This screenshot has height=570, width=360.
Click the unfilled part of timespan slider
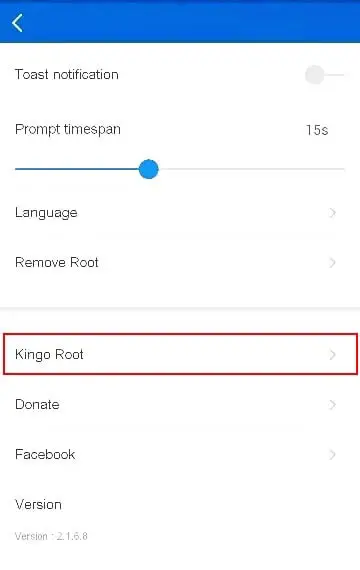coord(251,169)
